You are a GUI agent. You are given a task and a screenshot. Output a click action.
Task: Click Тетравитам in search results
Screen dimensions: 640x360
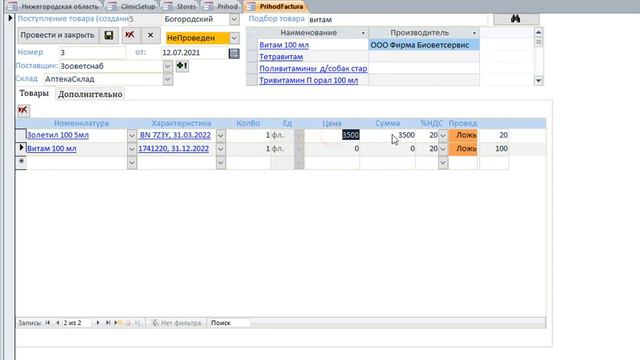281,57
